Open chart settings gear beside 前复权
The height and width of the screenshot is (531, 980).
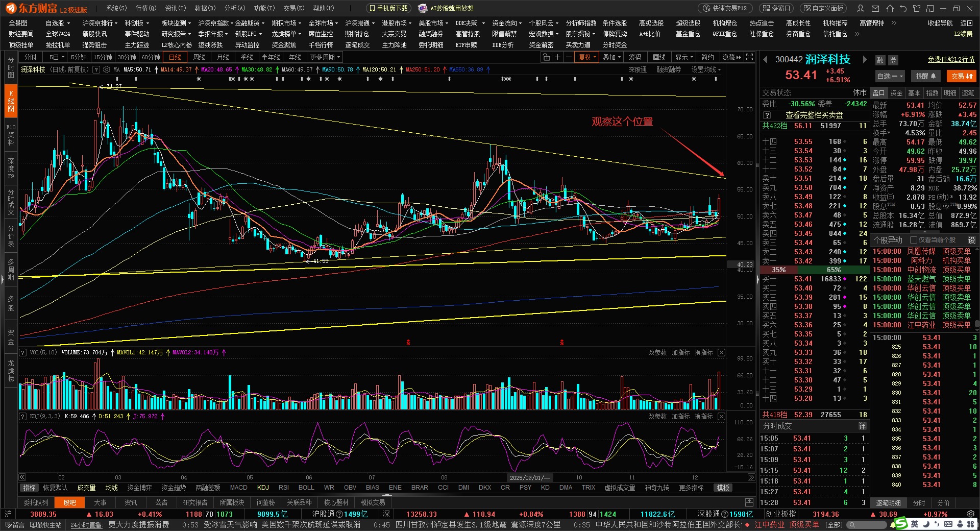(107, 69)
